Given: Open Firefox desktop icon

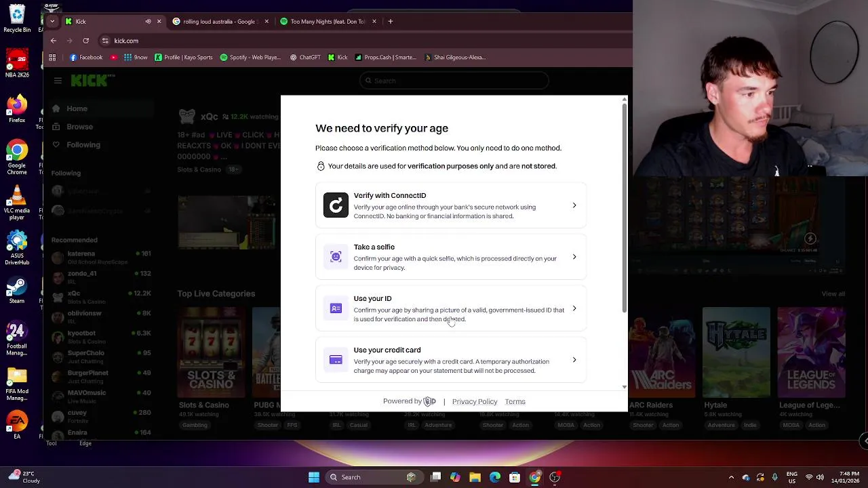Looking at the screenshot, I should coord(17,109).
